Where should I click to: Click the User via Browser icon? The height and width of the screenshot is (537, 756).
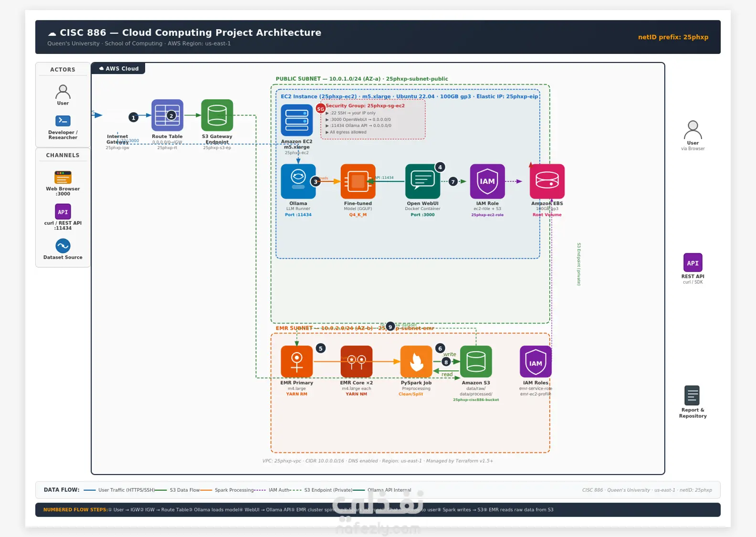click(x=693, y=129)
